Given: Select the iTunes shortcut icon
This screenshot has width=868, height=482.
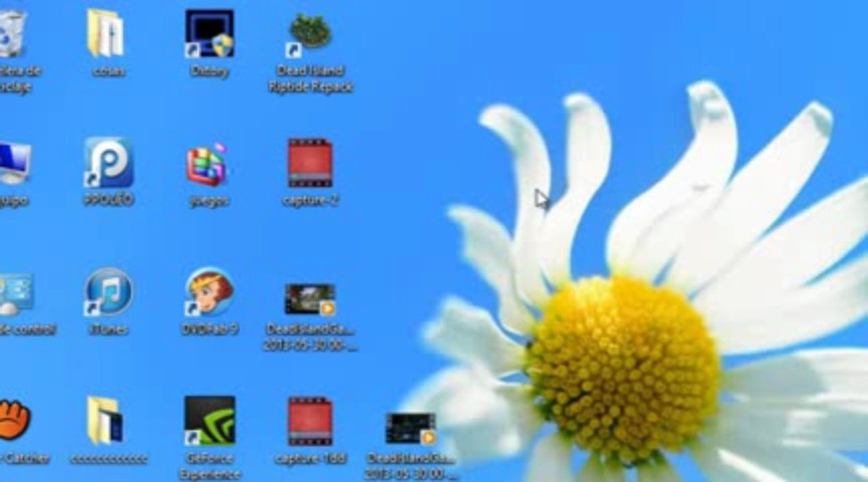Looking at the screenshot, I should 108,292.
